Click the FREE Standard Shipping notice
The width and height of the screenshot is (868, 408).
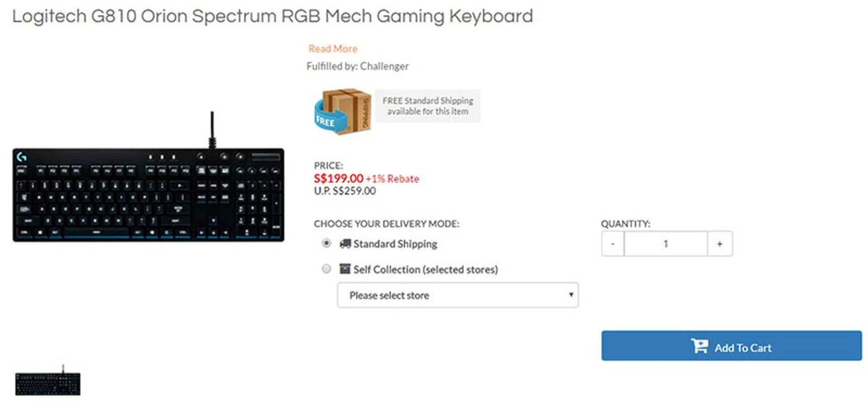click(x=427, y=106)
